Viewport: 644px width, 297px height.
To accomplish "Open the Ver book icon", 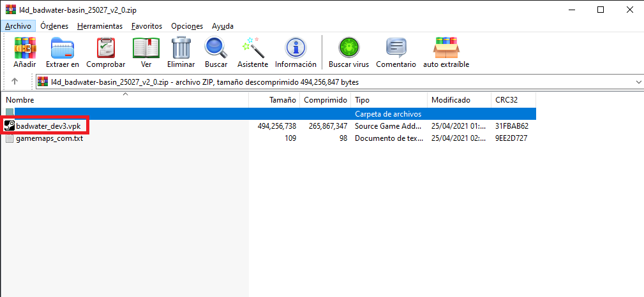I will [x=146, y=48].
